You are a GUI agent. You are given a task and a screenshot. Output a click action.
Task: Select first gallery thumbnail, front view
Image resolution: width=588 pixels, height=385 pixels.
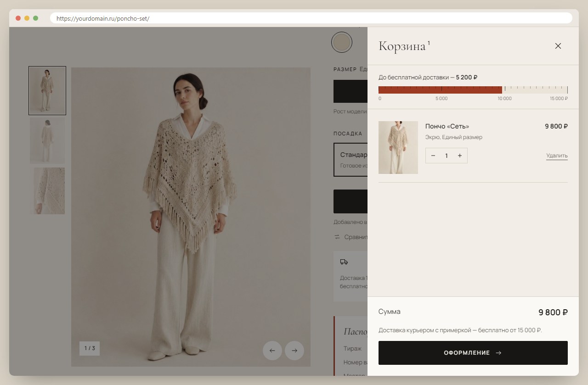47,90
